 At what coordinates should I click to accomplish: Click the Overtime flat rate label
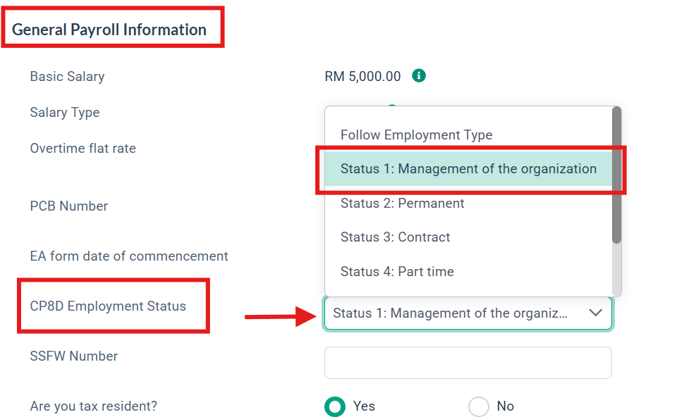(x=83, y=148)
